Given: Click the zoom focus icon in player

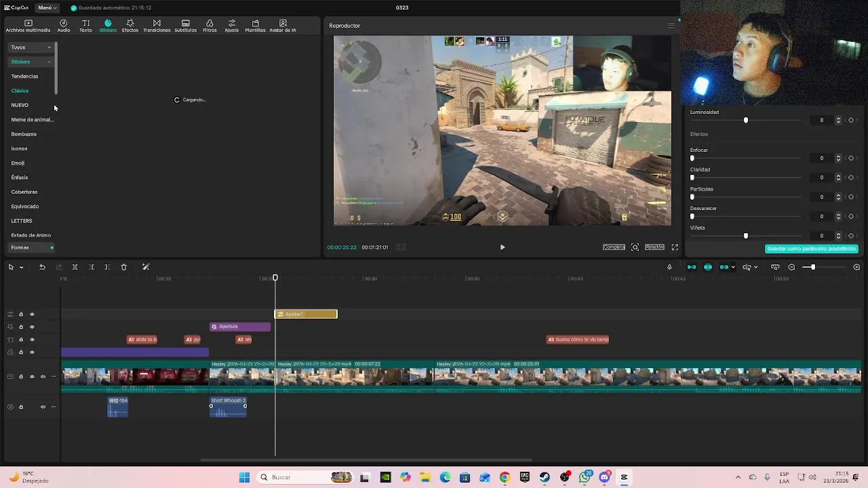Looking at the screenshot, I should [635, 247].
